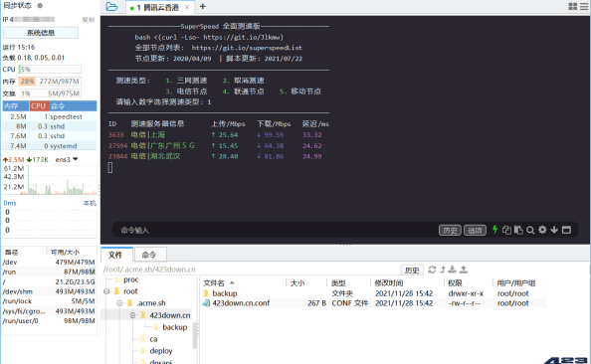
Task: Click the terminal 选项 button
Action: (x=475, y=230)
